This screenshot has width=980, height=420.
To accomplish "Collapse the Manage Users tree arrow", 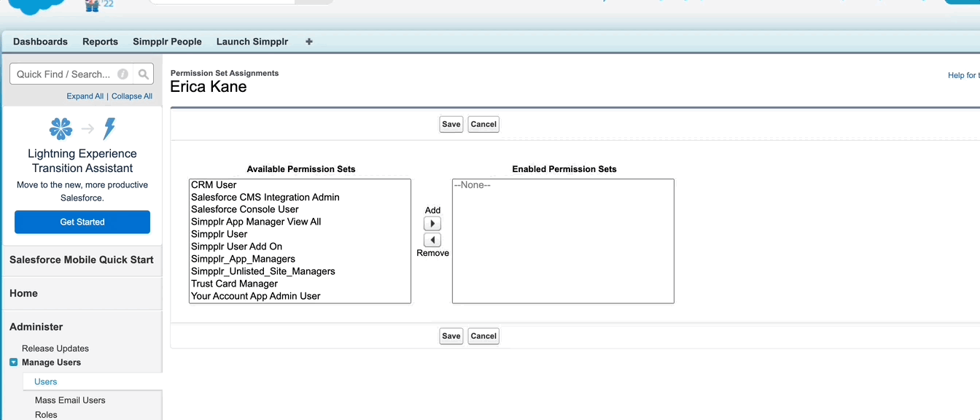I will point(13,362).
